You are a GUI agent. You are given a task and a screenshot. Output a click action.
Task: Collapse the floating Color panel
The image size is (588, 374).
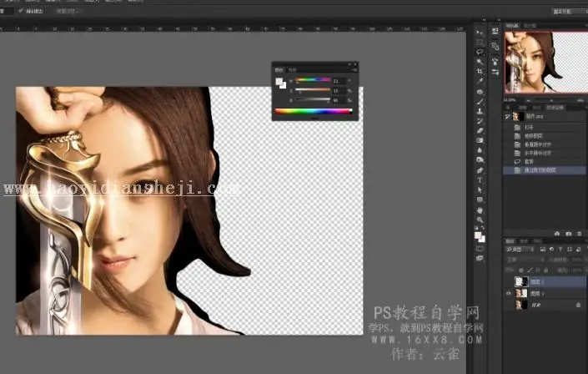[x=349, y=64]
